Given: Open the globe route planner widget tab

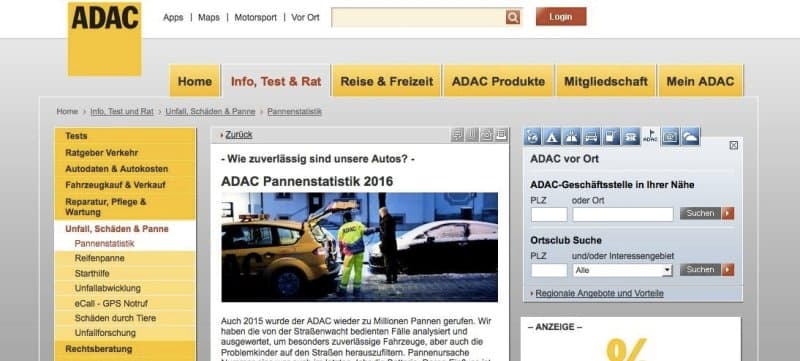Looking at the screenshot, I should pos(533,137).
